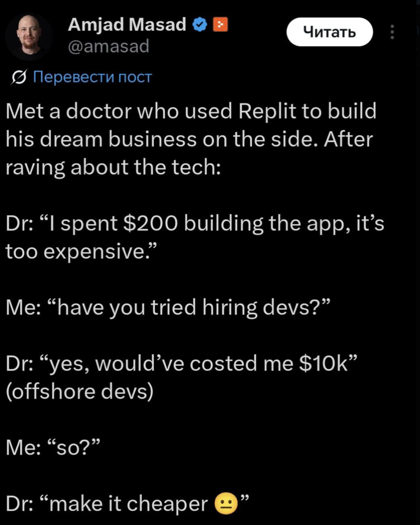Click the Перевести пост link
Image resolution: width=420 pixels, height=525 pixels.
[92, 77]
